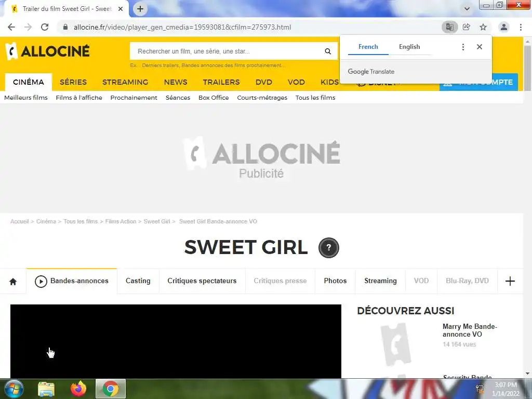532x399 pixels.
Task: Select French in the translate popup
Action: (x=368, y=47)
